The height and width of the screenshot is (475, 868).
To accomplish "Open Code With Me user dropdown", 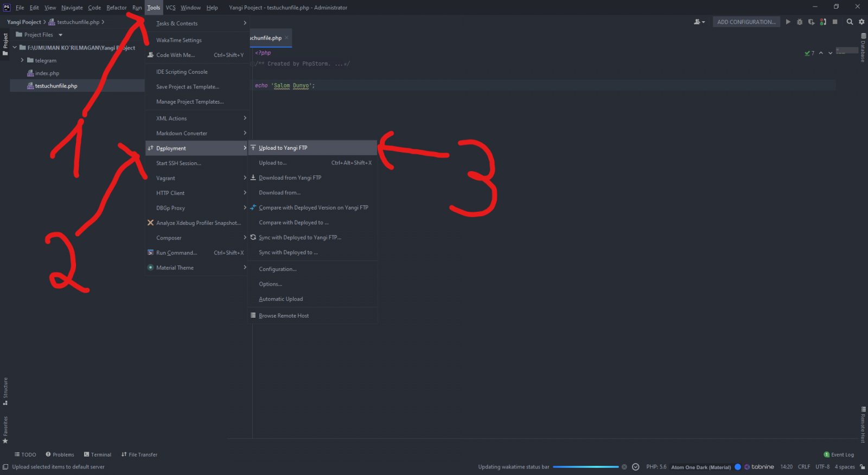I will point(699,22).
